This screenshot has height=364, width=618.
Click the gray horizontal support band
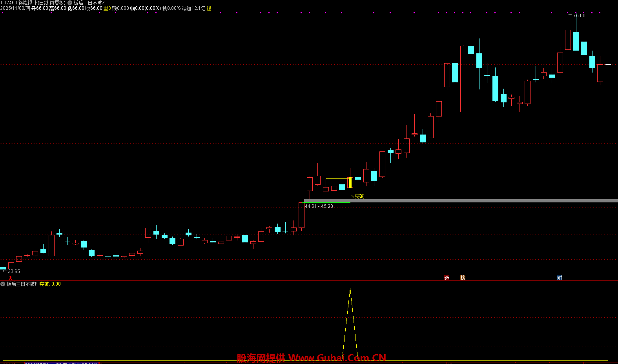(461, 201)
